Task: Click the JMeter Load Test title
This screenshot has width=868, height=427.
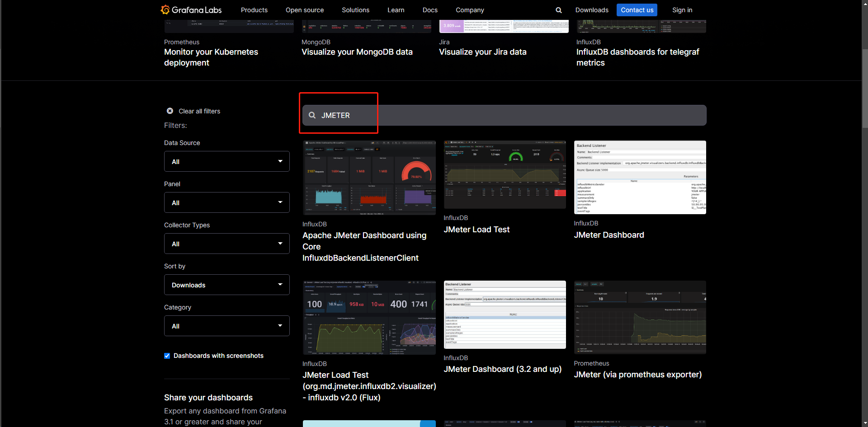Action: click(x=476, y=230)
